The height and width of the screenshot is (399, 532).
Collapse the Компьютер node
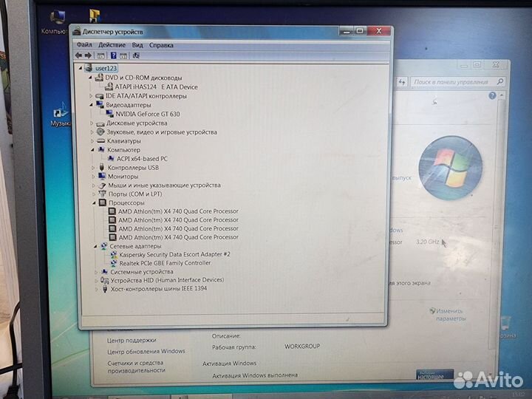coord(92,149)
